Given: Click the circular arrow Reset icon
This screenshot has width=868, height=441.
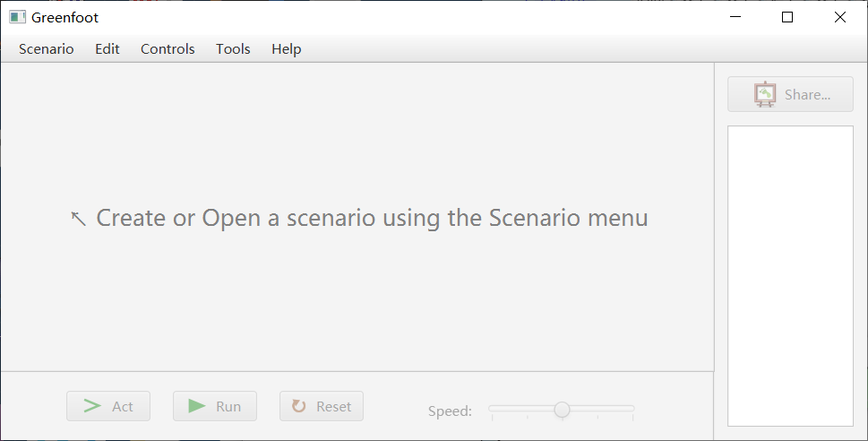Looking at the screenshot, I should (x=299, y=406).
